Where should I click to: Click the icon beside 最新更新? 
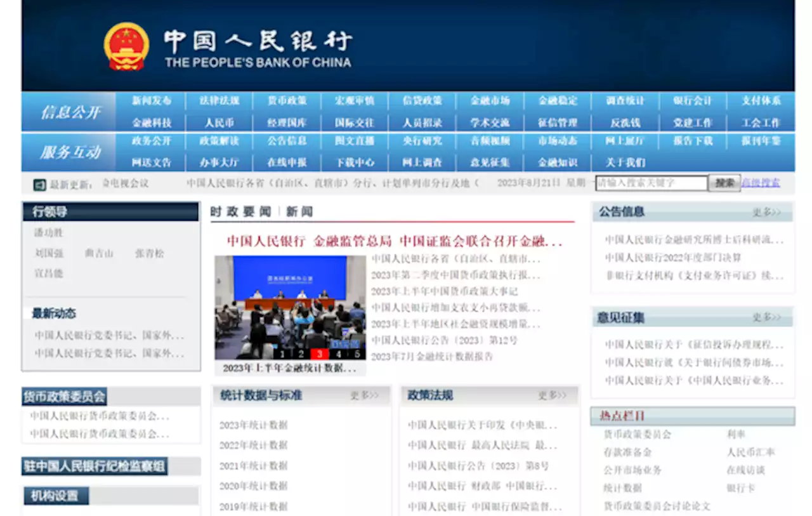(39, 185)
